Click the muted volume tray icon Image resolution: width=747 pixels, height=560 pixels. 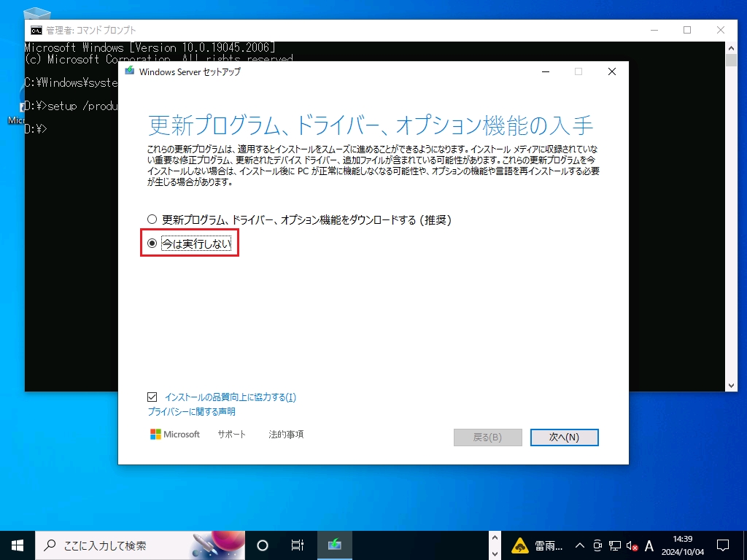click(632, 545)
